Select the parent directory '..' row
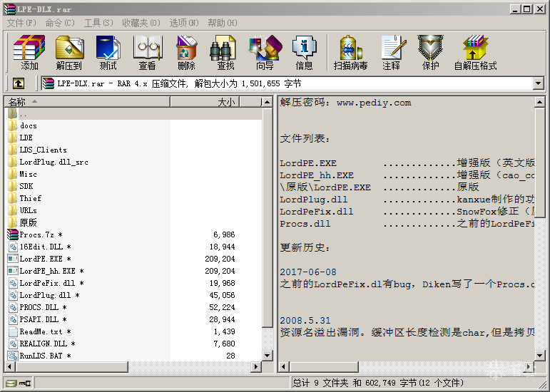550x392 pixels. tap(133, 114)
